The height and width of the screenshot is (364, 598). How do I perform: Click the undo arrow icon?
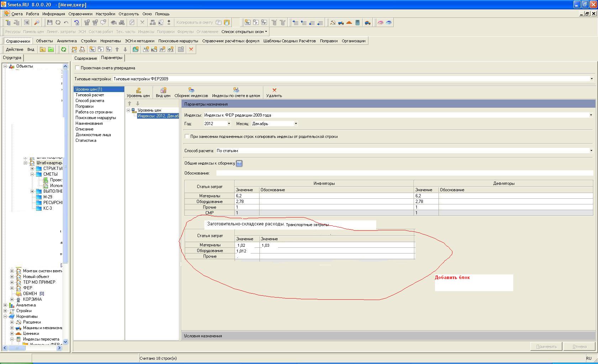click(x=66, y=22)
